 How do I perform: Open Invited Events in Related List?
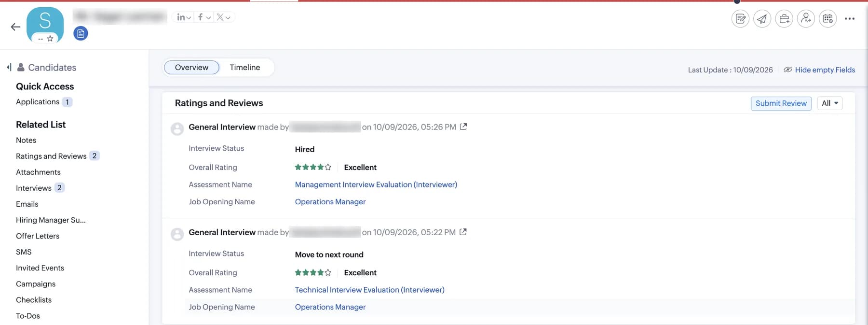pyautogui.click(x=40, y=268)
